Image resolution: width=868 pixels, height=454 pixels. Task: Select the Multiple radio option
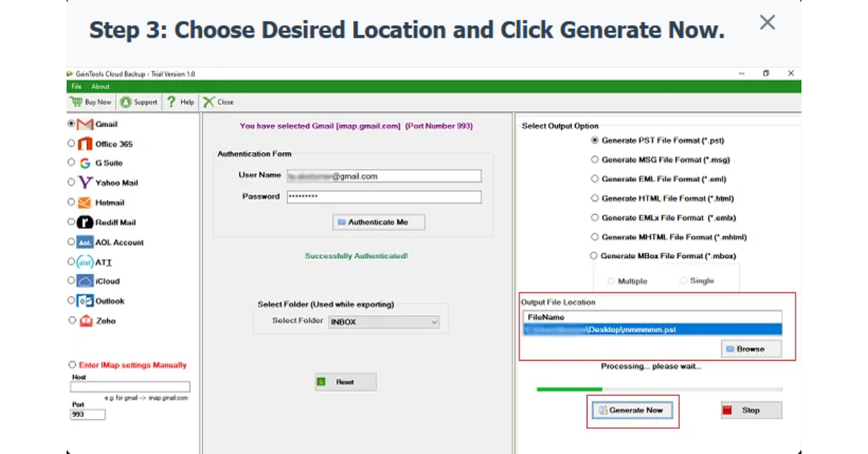click(612, 280)
